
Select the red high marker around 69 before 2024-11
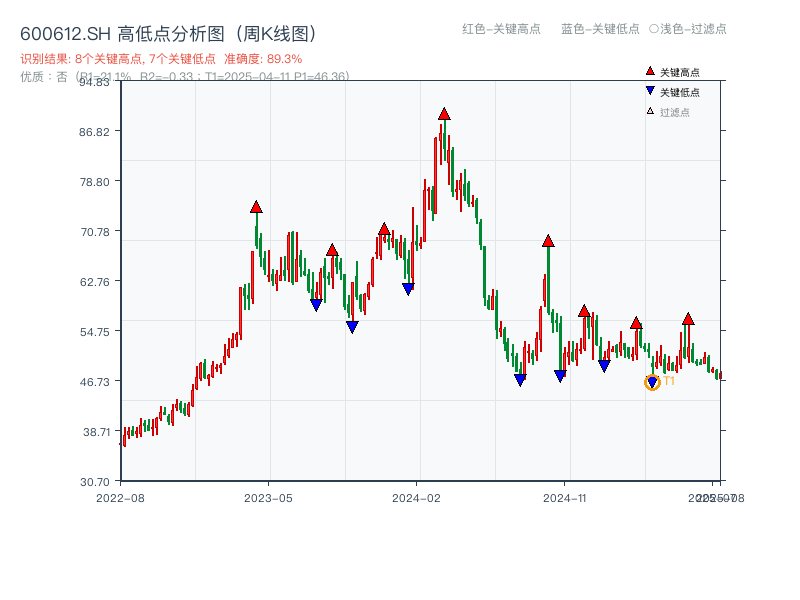click(x=548, y=241)
